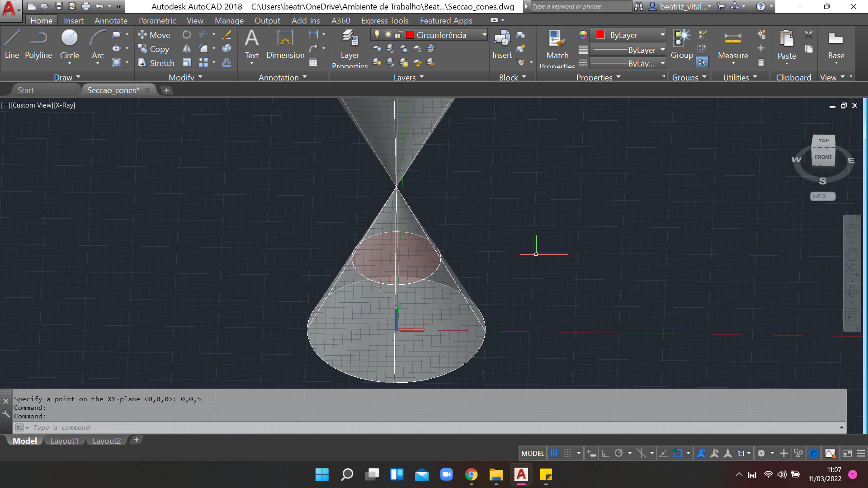Insert a Table from Annotation panel
Viewport: 868px width, 488px height.
(x=313, y=63)
